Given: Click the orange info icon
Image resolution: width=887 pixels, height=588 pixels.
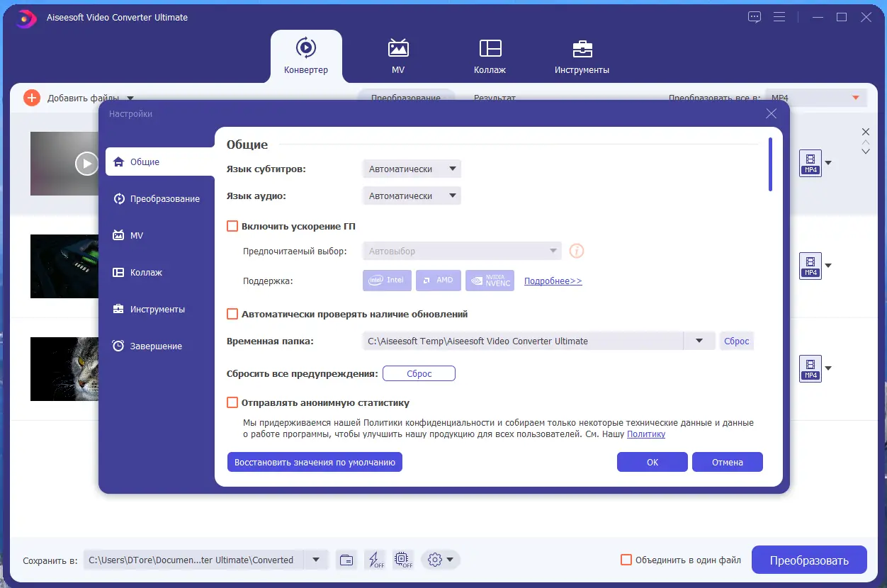Looking at the screenshot, I should tap(577, 251).
